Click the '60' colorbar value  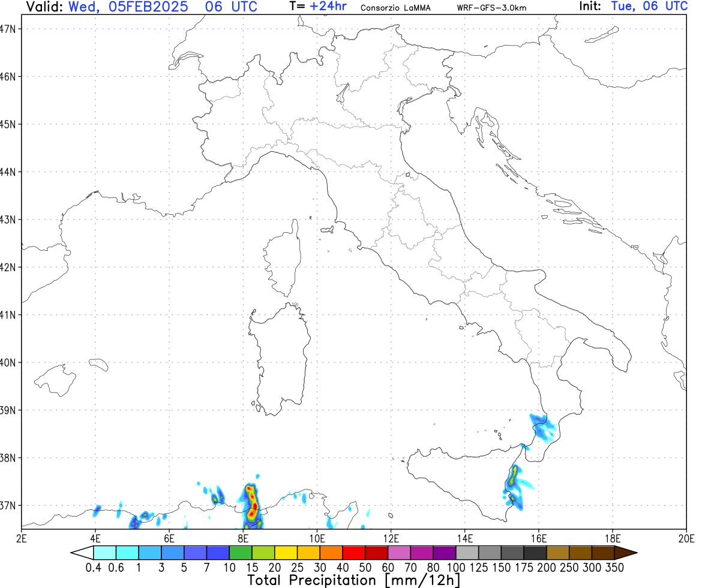click(388, 568)
